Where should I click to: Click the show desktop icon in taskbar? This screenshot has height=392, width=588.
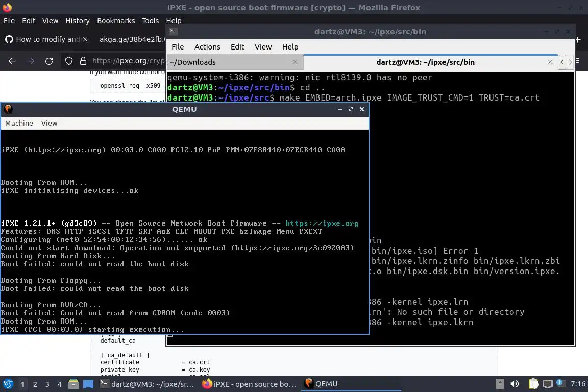[88, 384]
